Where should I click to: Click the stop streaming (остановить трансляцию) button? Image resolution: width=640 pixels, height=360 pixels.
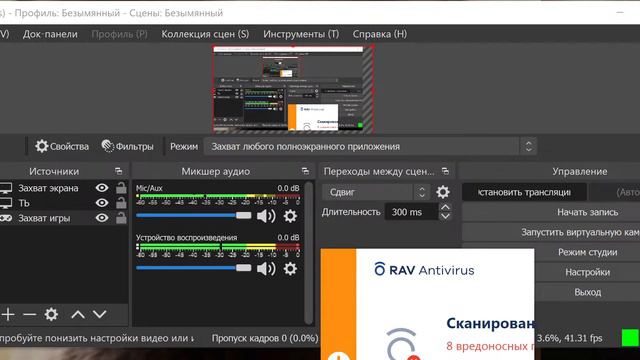524,192
